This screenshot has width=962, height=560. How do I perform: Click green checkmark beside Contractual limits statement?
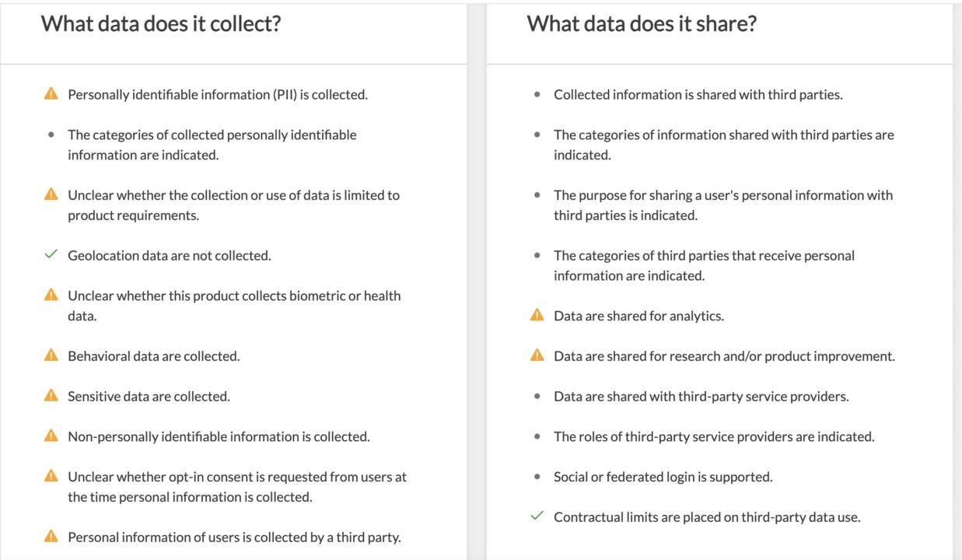tap(537, 516)
